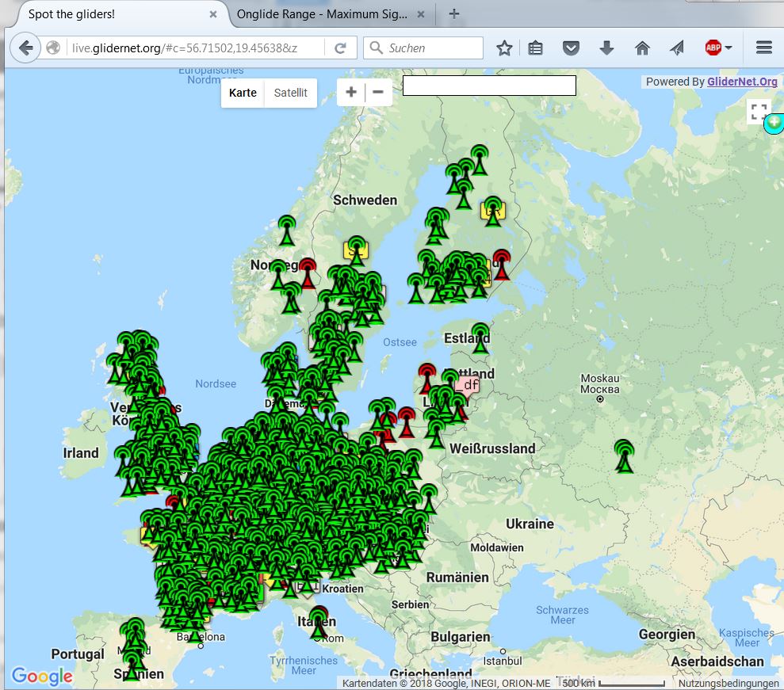Select the receiver marker in Estland
The image size is (784, 690).
pyautogui.click(x=480, y=338)
